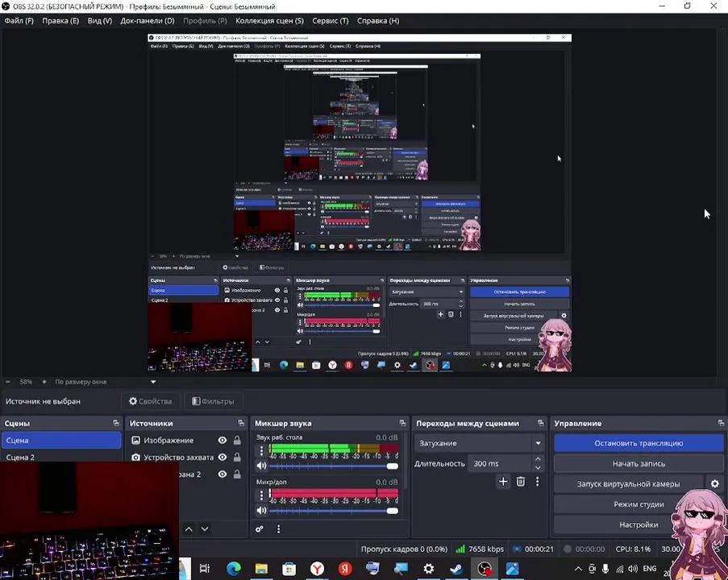Delete transition with trash icon
Viewport: 728px width, 580px height.
[x=521, y=482]
